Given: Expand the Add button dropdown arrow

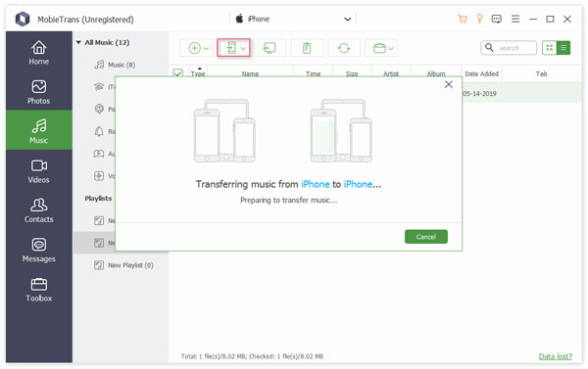Looking at the screenshot, I should pos(206,48).
